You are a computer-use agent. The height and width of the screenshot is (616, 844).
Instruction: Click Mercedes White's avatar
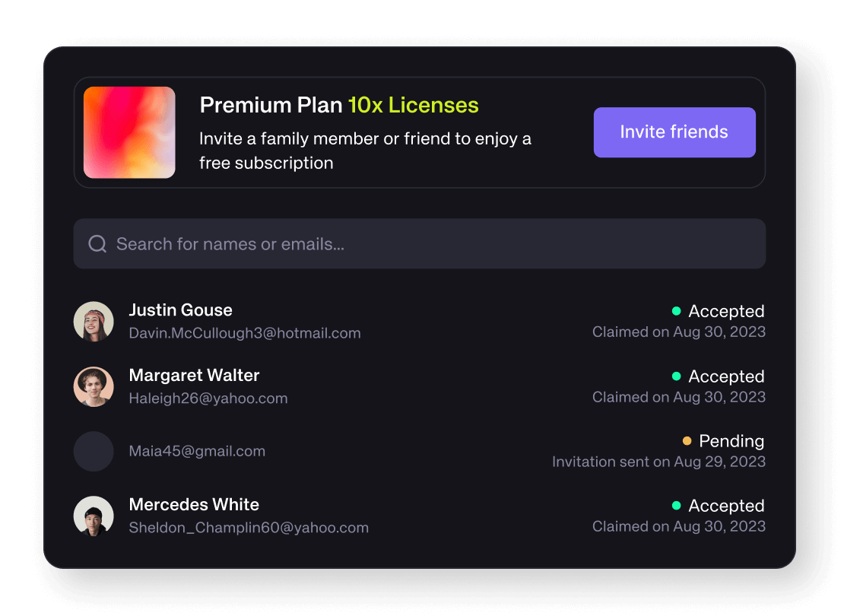click(x=94, y=516)
